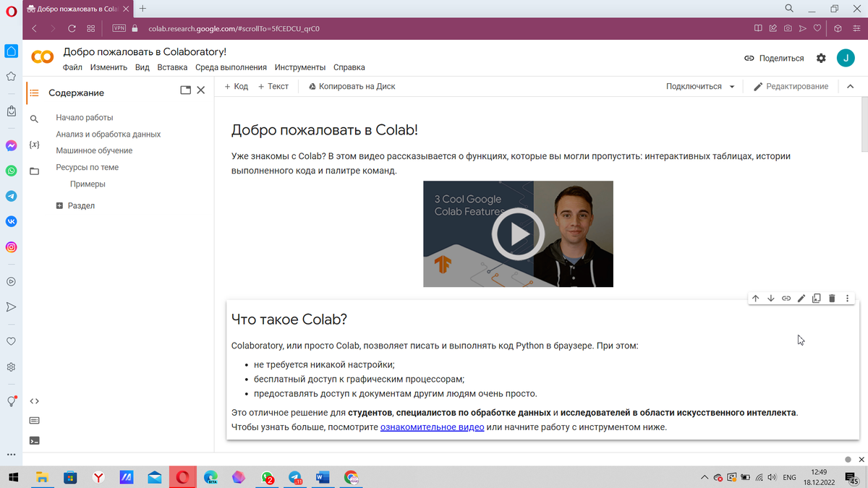Open more cell actions three-dot menu

847,298
